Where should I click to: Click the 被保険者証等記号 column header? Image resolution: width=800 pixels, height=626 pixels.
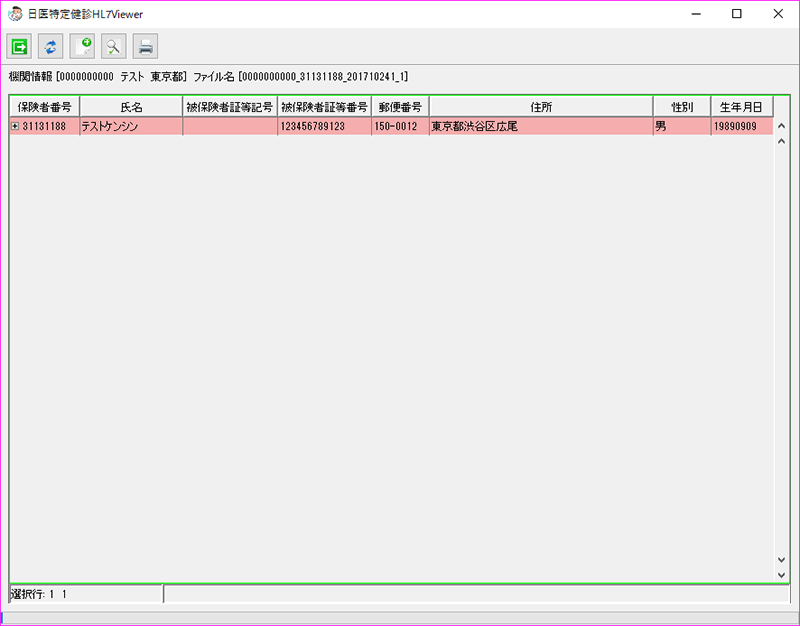(230, 107)
